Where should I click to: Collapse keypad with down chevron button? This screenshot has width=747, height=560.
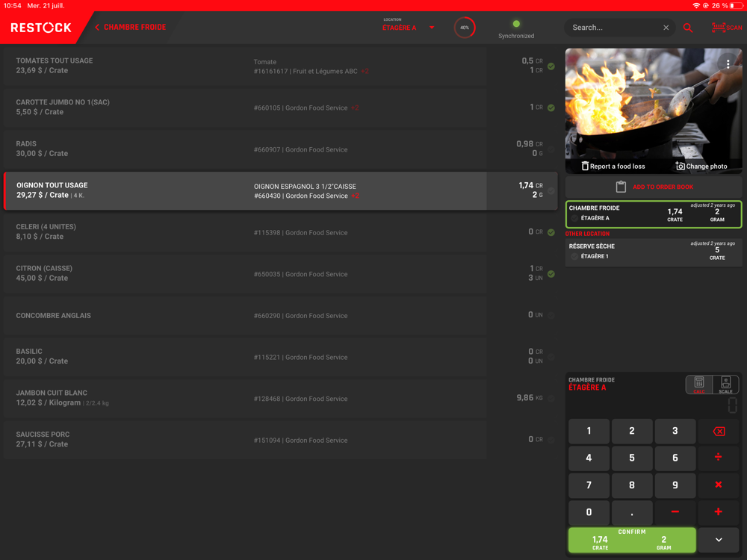(719, 540)
